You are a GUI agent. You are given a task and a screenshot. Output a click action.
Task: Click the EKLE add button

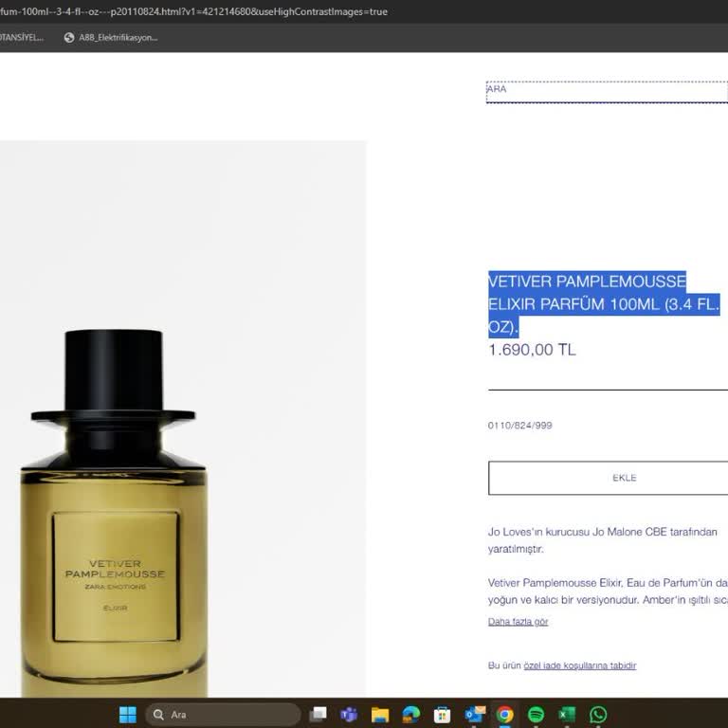[x=609, y=478]
